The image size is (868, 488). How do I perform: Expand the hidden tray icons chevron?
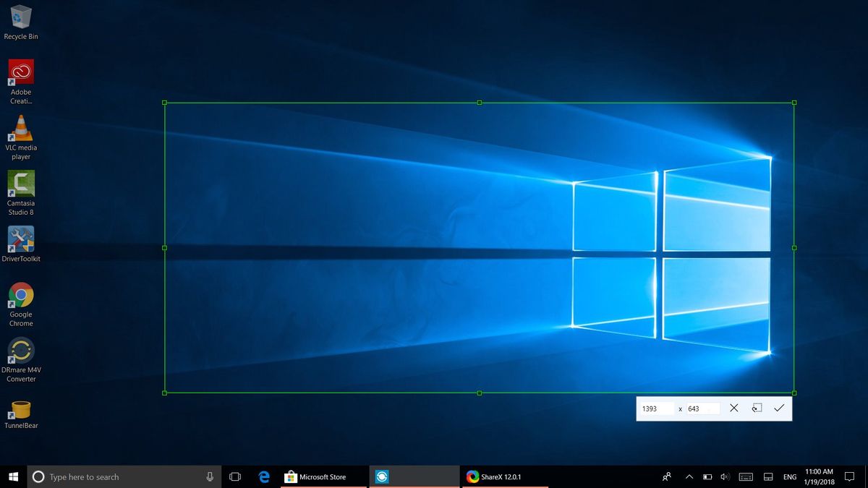(689, 476)
